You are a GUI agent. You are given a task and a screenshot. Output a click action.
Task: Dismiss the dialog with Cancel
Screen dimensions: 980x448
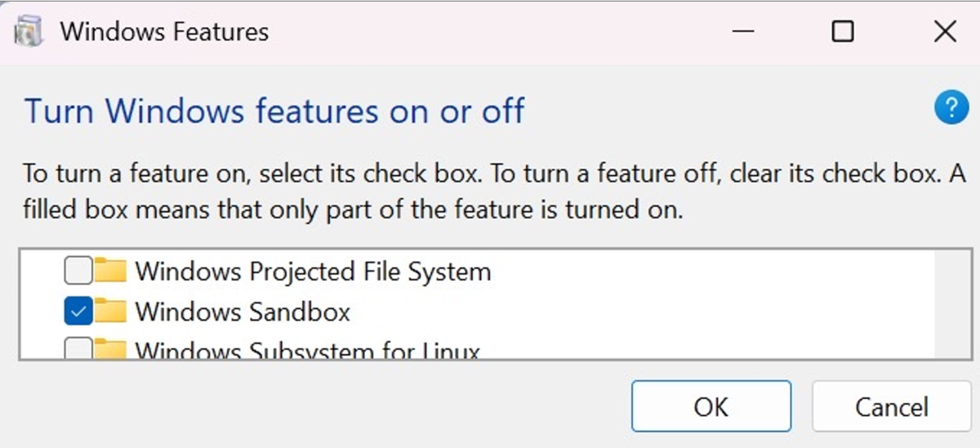[891, 406]
